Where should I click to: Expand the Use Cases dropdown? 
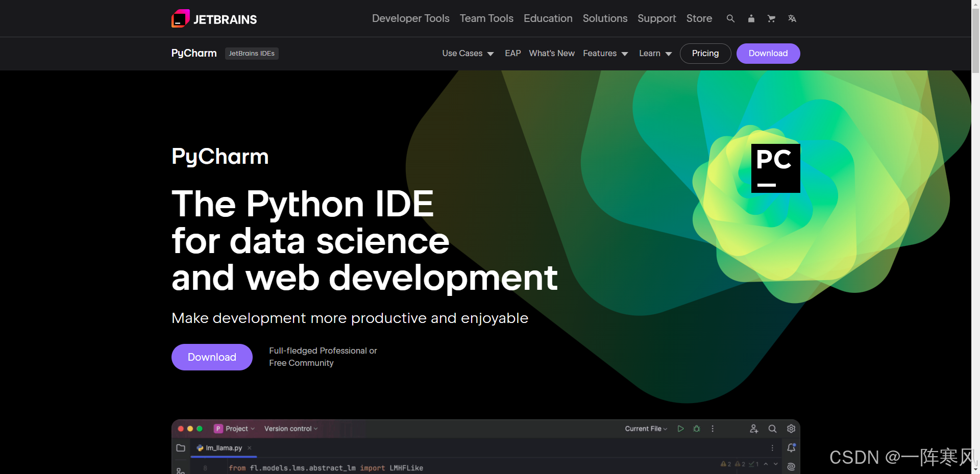coord(468,53)
